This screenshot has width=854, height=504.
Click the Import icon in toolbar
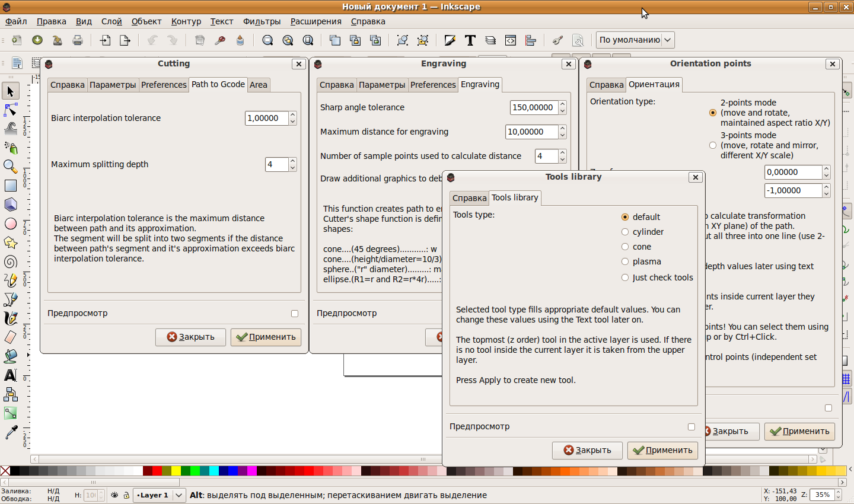click(106, 40)
